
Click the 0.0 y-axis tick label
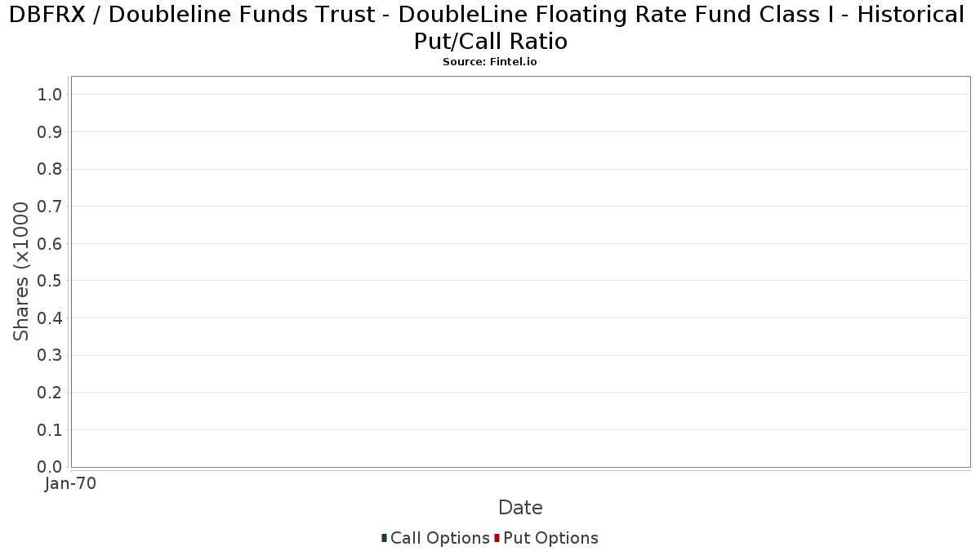50,467
